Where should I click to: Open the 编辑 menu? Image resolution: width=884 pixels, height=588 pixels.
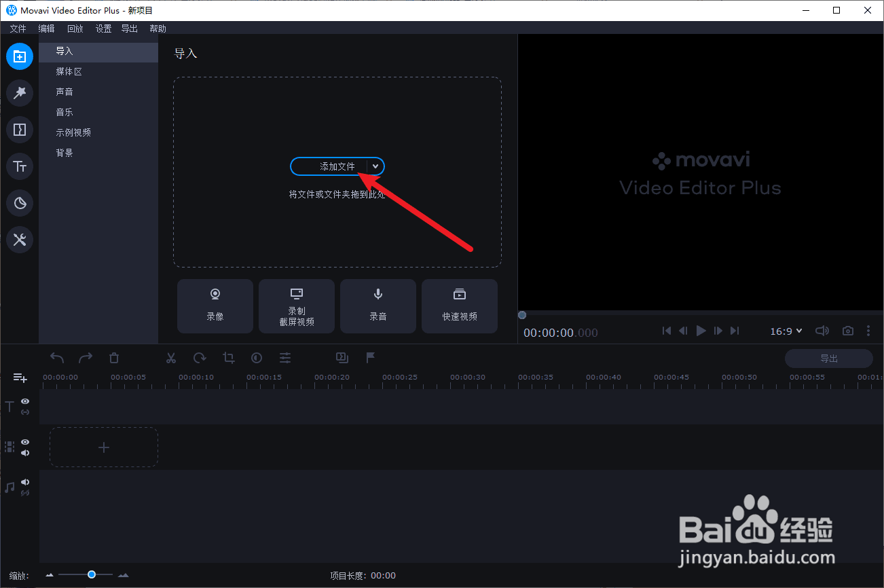click(46, 29)
